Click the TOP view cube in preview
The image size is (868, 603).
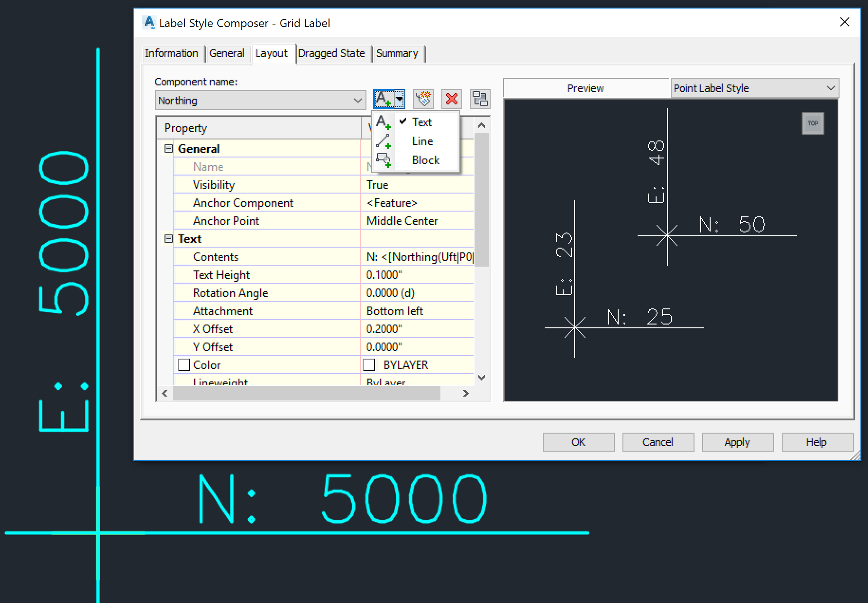point(813,123)
